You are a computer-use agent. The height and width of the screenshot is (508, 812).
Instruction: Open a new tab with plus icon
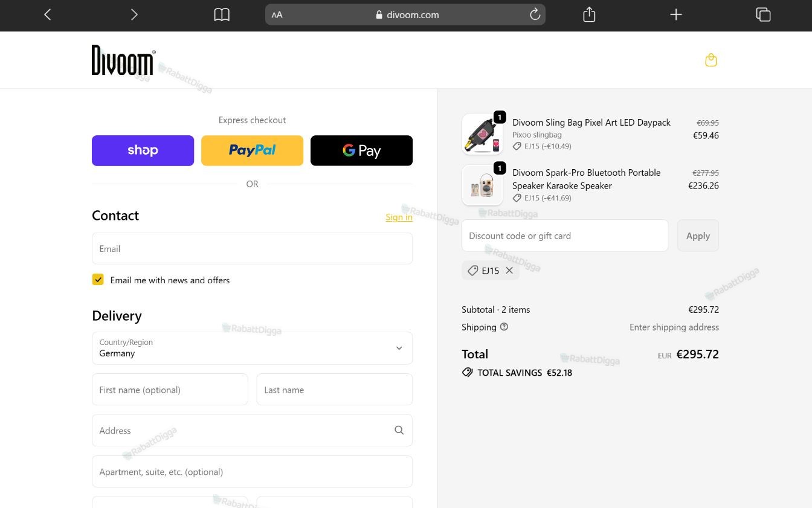point(676,14)
